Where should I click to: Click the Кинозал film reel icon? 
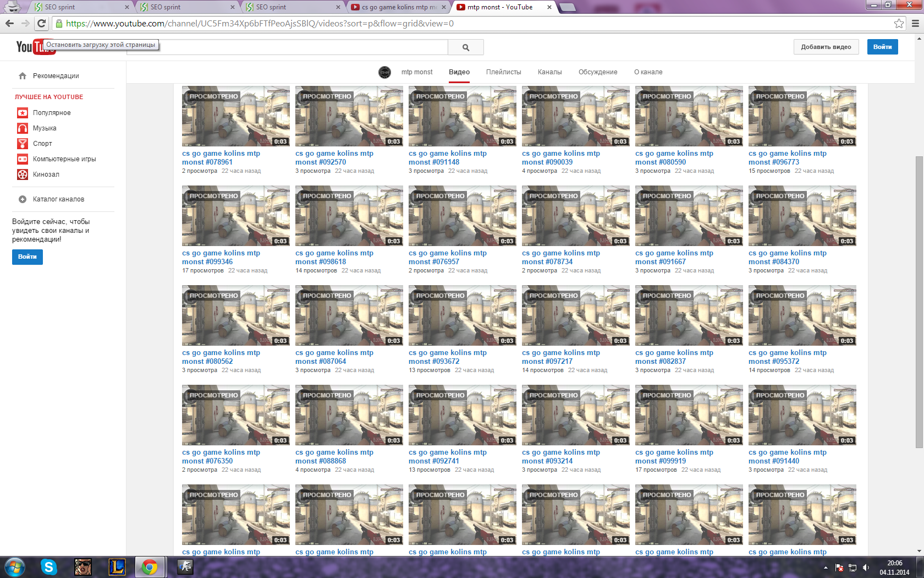click(x=23, y=175)
